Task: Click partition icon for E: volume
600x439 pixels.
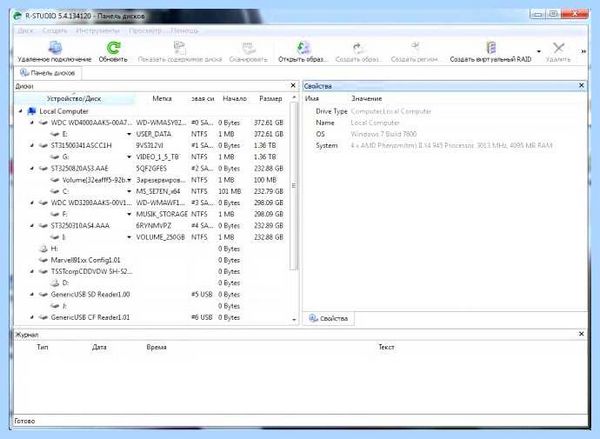Action: pos(55,134)
